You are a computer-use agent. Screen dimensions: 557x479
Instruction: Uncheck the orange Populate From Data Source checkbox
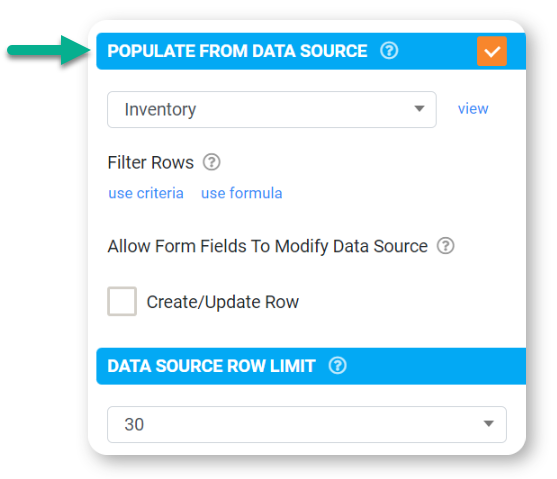492,51
